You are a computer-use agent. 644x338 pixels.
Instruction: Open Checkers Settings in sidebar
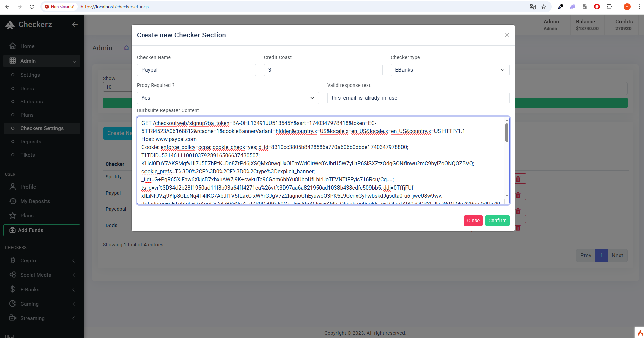point(42,128)
